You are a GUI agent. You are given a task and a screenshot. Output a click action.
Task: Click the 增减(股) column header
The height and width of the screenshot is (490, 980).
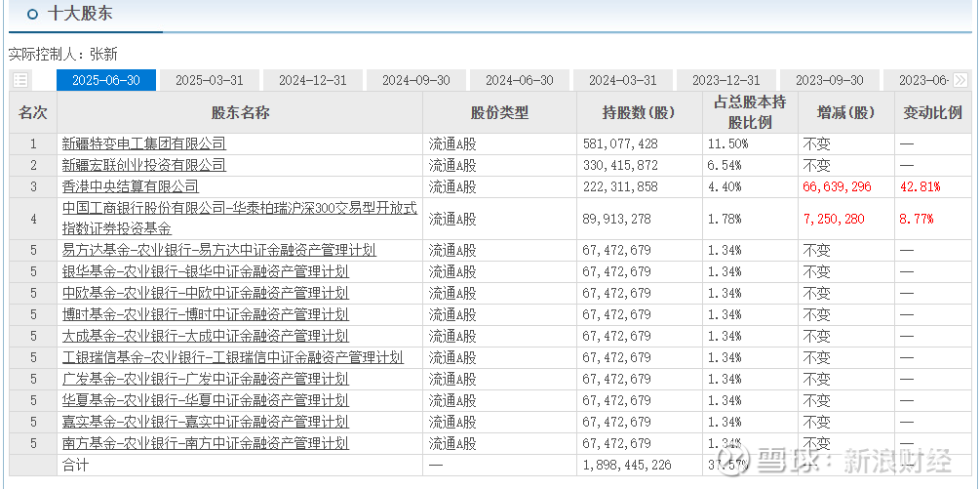[x=846, y=112]
